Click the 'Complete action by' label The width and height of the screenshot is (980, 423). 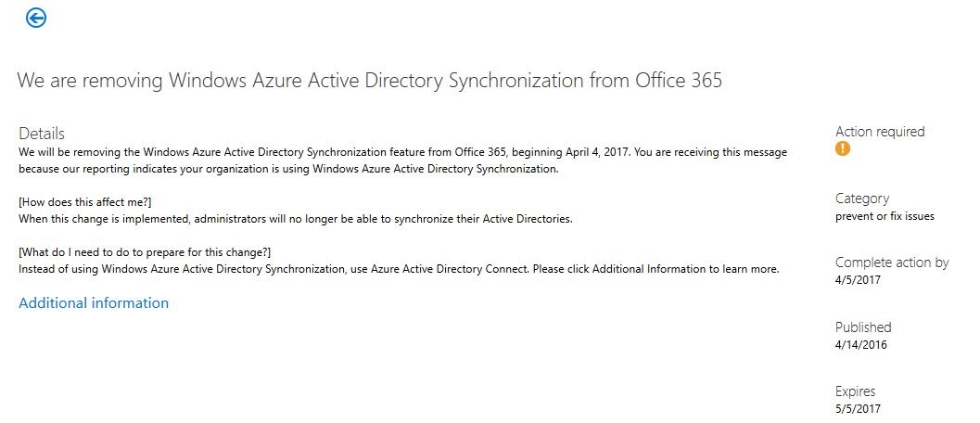pyautogui.click(x=892, y=263)
